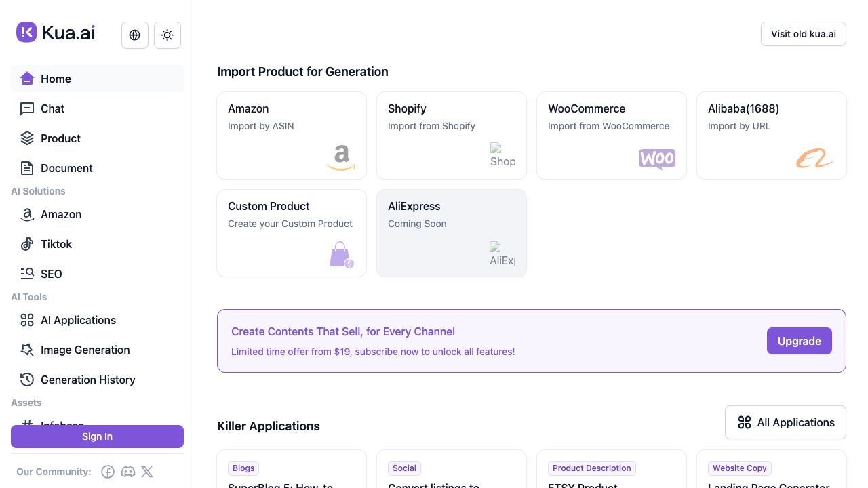This screenshot has width=868, height=488.
Task: View Generation History
Action: point(87,380)
